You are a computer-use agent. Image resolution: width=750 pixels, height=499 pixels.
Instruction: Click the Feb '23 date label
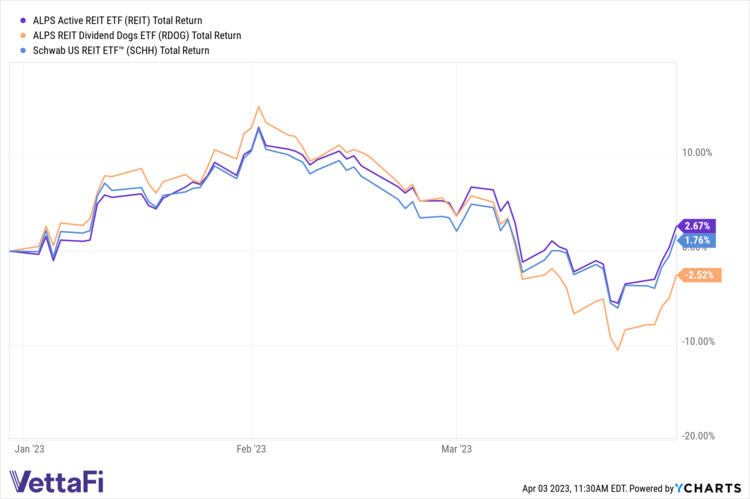click(251, 449)
